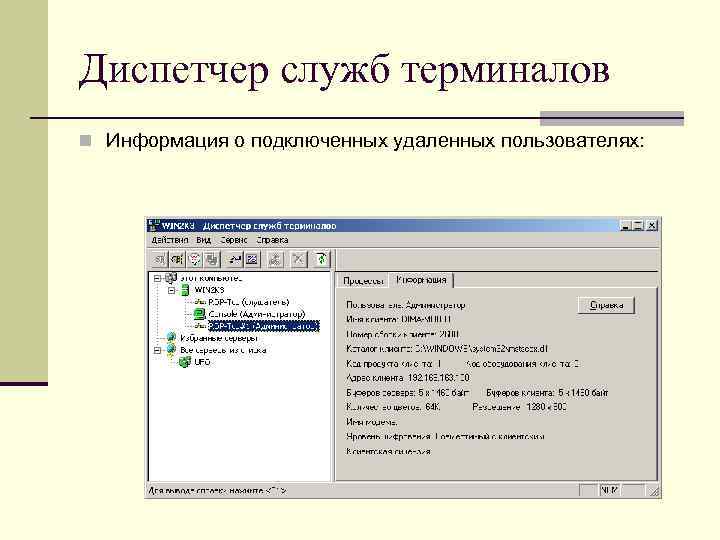Select highlighted RDP-Tcp Администратор session
Image resolution: width=720 pixels, height=540 pixels.
[264, 326]
